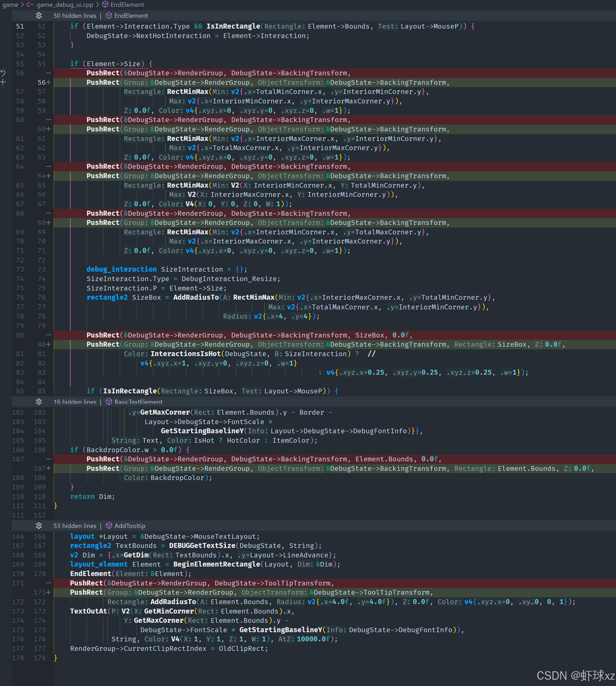Image resolution: width=616 pixels, height=686 pixels.
Task: Click the unfold icon beside 16 hidden lines
Action: tap(39, 402)
